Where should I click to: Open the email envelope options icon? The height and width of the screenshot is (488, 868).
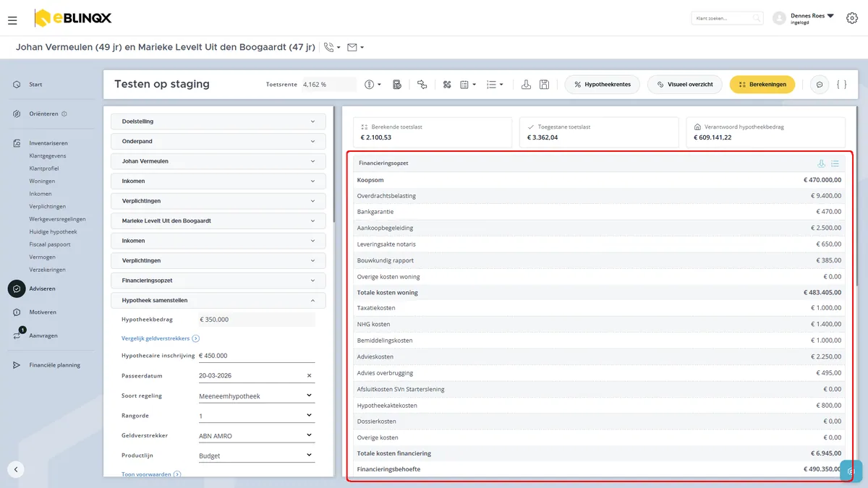[355, 48]
